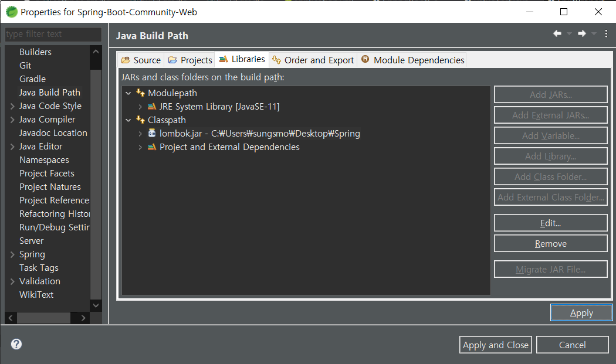Viewport: 616px width, 364px height.
Task: Click the help question mark icon
Action: (x=16, y=345)
